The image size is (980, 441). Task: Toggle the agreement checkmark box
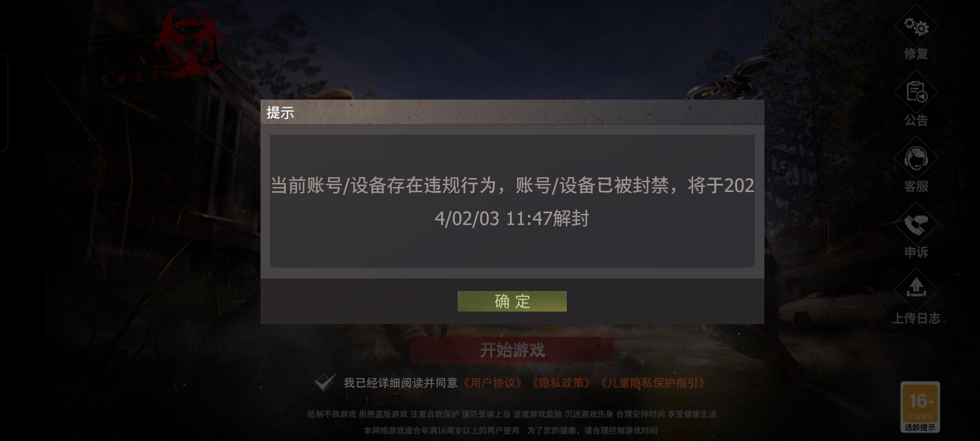click(x=325, y=383)
